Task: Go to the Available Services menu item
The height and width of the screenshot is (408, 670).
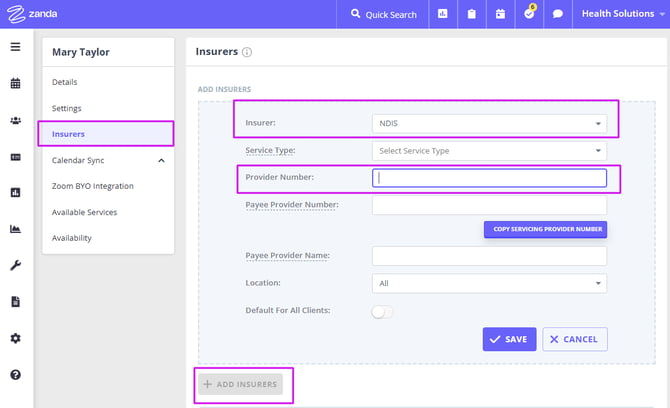Action: pyautogui.click(x=85, y=212)
